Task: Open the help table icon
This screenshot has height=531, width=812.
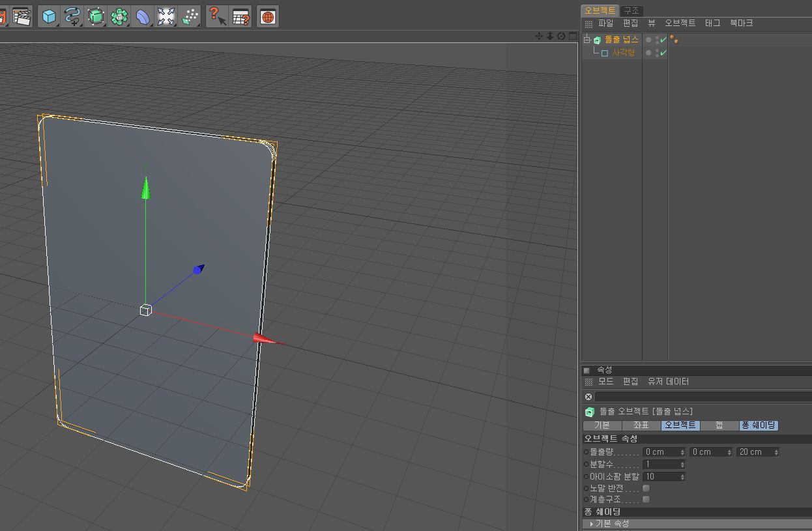Action: click(241, 17)
